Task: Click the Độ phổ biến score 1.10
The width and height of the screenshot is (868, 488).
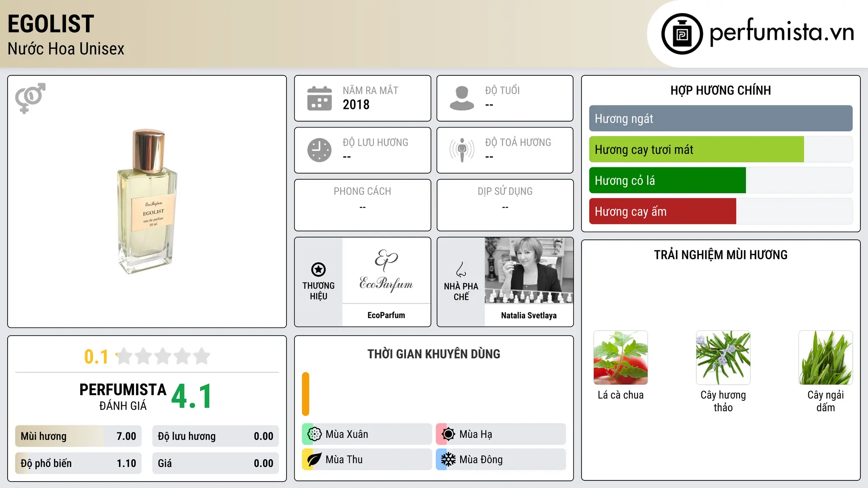Action: (78, 463)
